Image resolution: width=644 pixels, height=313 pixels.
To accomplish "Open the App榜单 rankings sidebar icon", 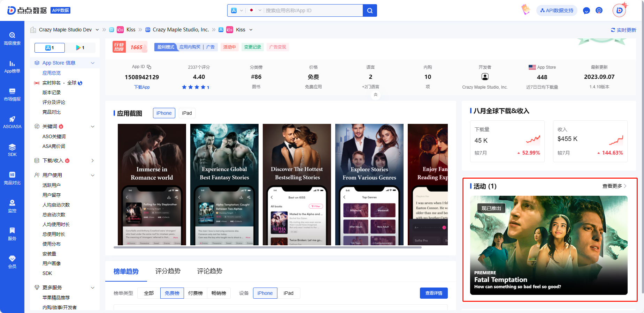I will 12,67.
